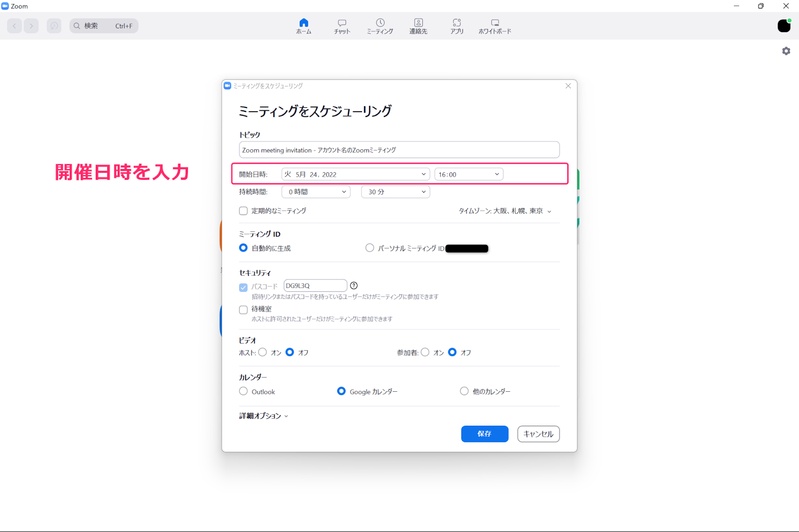Click the Home (ホーム) icon in top navigation
Image resolution: width=799 pixels, height=532 pixels.
click(304, 25)
